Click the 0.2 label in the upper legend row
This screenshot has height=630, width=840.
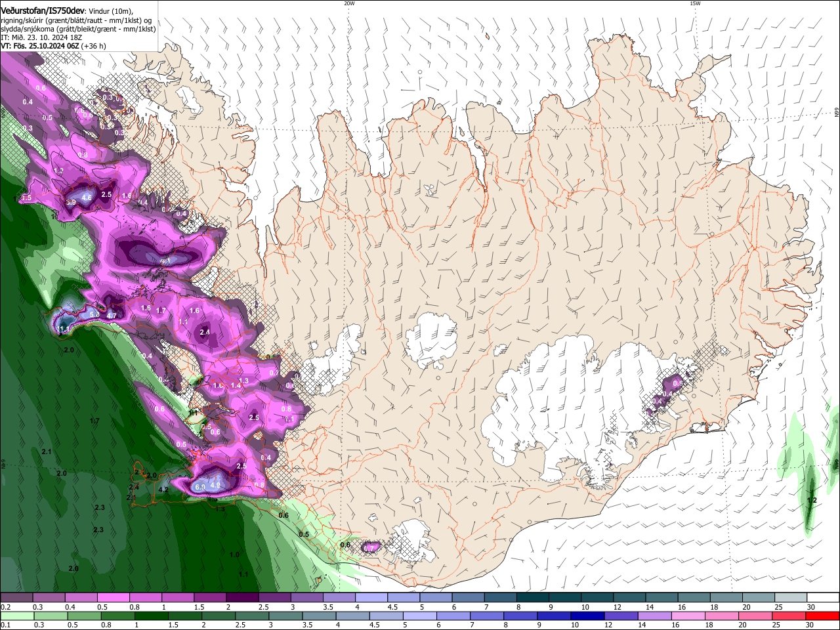[5, 607]
